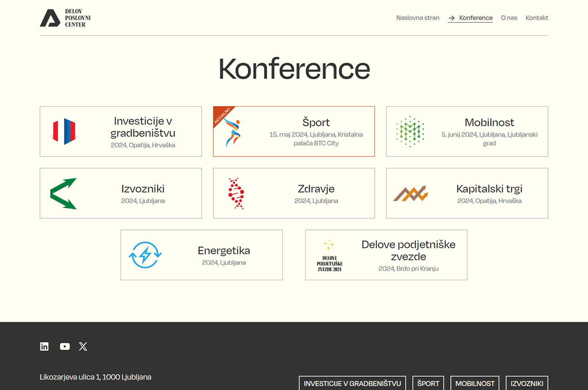Image resolution: width=588 pixels, height=390 pixels.
Task: Open the O nas menu link
Action: [x=509, y=18]
